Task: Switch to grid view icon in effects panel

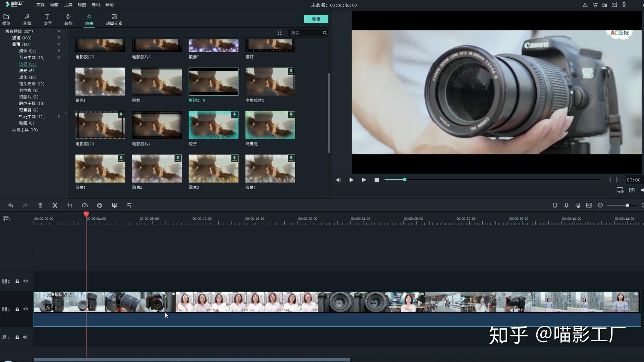Action: [280, 33]
